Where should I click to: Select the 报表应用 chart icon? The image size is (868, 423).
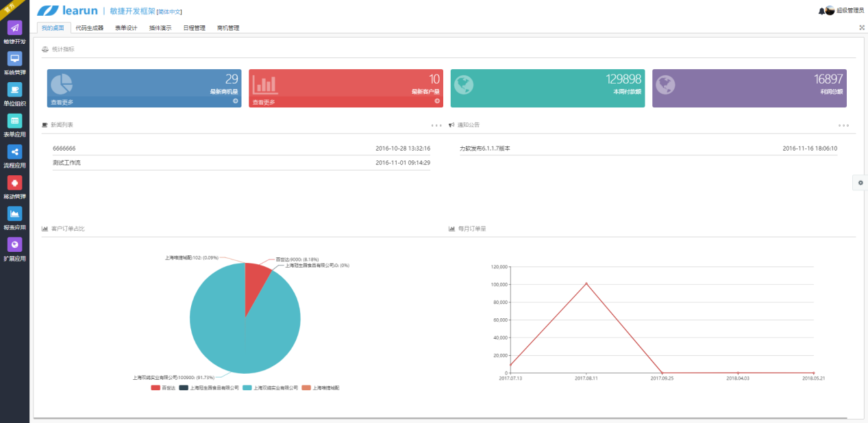pos(14,214)
